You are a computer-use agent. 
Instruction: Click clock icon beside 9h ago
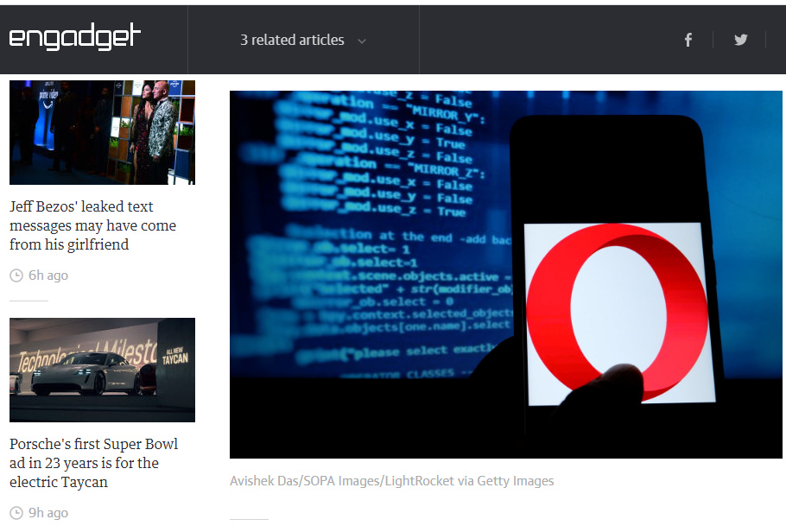(x=16, y=513)
